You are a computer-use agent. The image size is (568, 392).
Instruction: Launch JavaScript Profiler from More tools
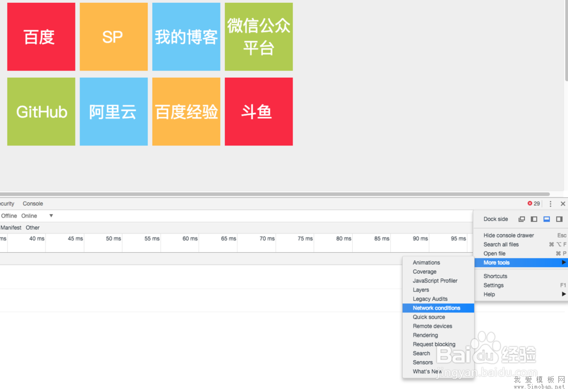438,281
